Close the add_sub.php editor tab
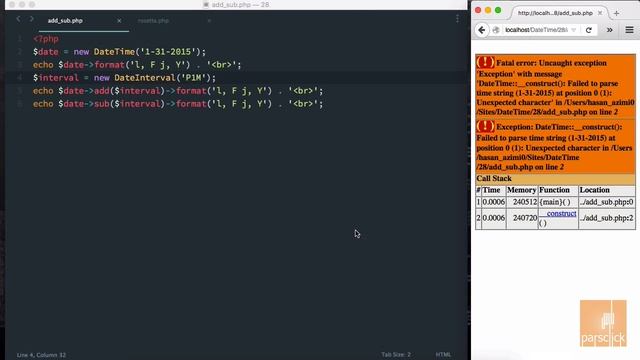 (x=119, y=20)
